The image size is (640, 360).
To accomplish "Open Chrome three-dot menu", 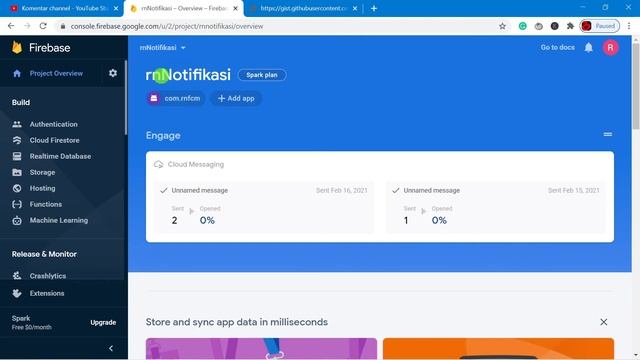I will point(629,26).
